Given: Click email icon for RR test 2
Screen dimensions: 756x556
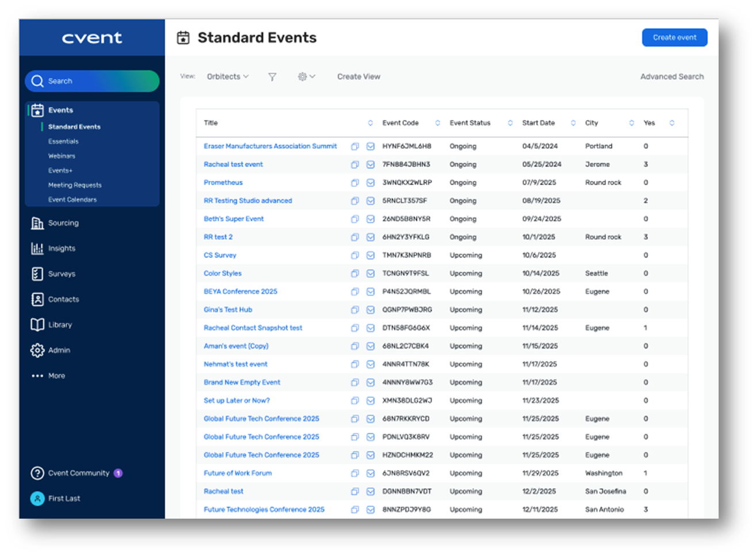Looking at the screenshot, I should [x=371, y=237].
